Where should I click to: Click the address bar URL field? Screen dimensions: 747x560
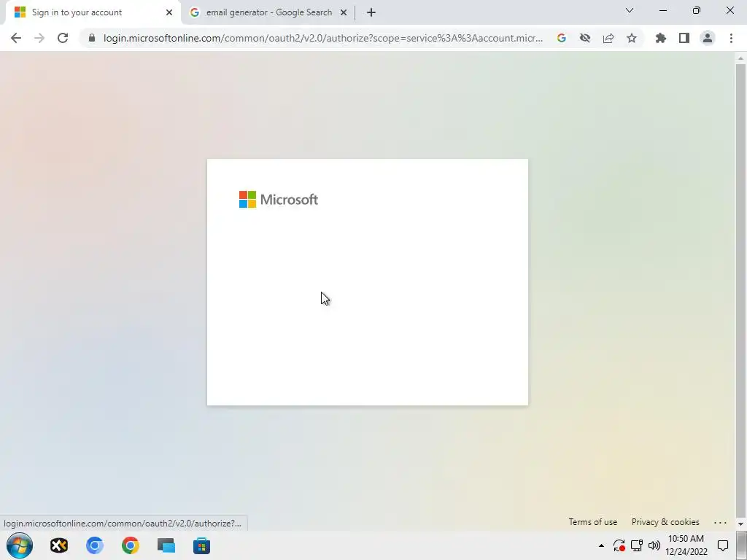tap(323, 38)
